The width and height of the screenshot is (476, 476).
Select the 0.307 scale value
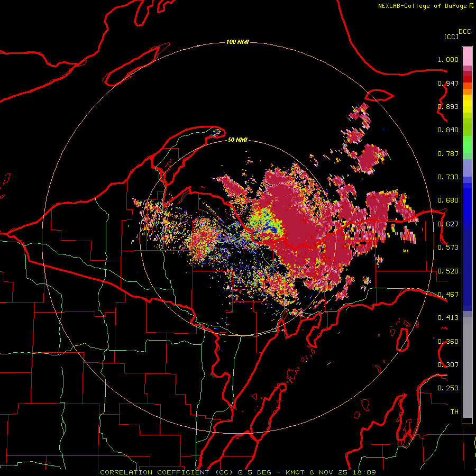tap(448, 365)
